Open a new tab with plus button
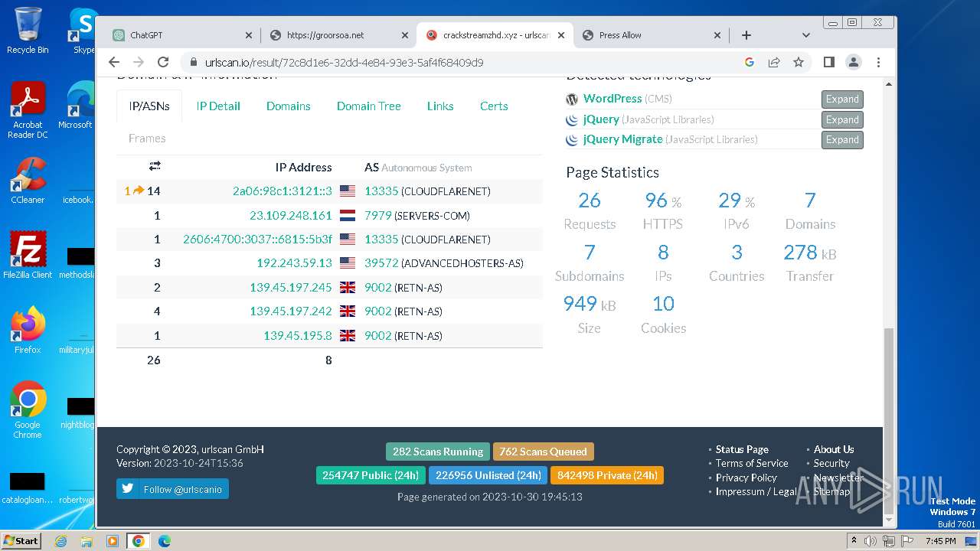Image resolution: width=980 pixels, height=551 pixels. click(746, 35)
